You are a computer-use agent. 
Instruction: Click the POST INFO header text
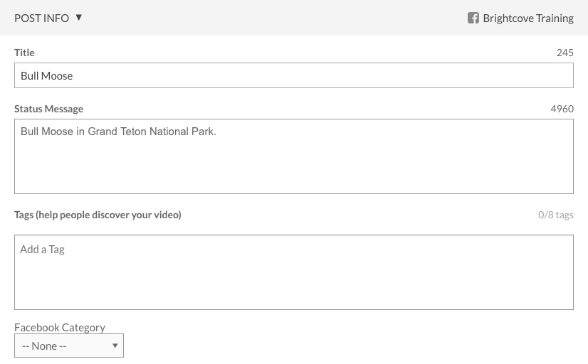(x=41, y=18)
